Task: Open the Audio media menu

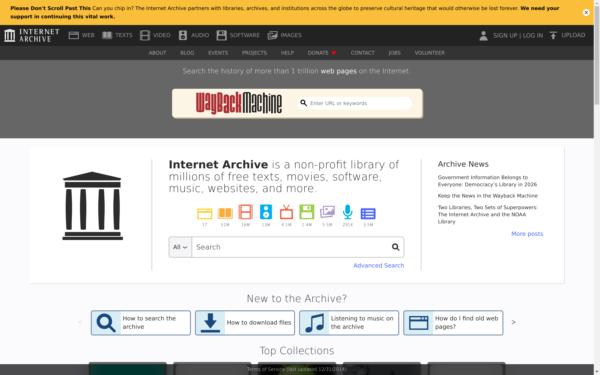Action: (194, 35)
